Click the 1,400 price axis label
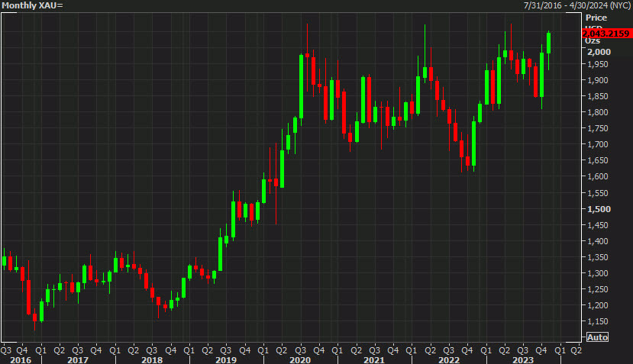 coord(598,241)
